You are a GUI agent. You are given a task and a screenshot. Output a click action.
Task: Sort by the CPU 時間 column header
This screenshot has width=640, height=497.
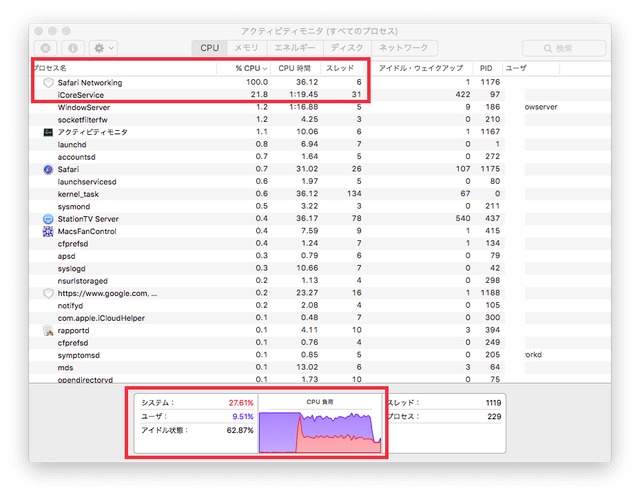pos(295,68)
